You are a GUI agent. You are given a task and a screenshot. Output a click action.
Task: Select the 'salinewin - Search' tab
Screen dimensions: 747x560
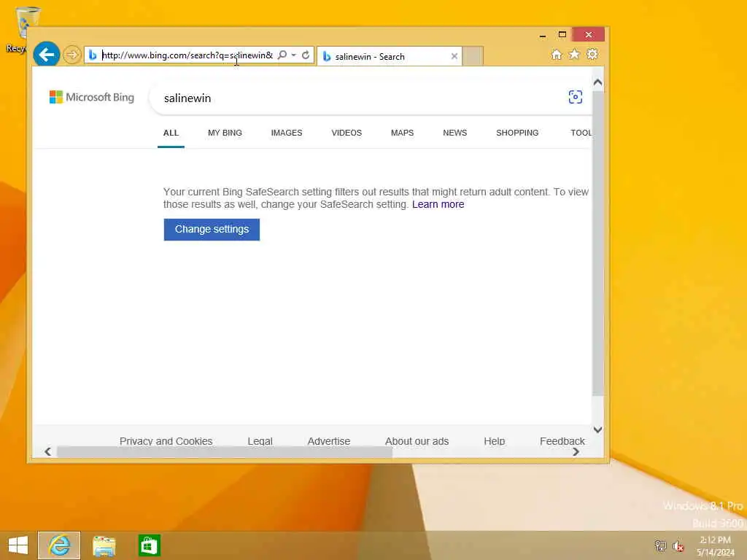(390, 56)
